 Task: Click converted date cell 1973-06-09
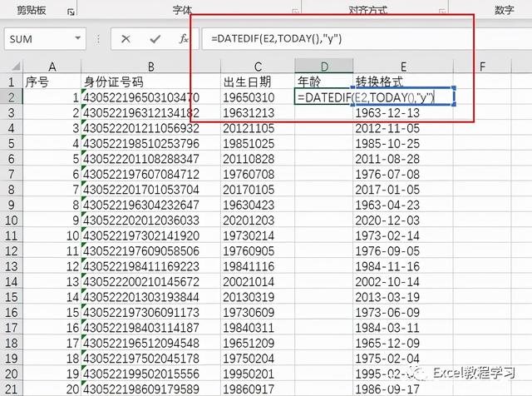[403, 312]
